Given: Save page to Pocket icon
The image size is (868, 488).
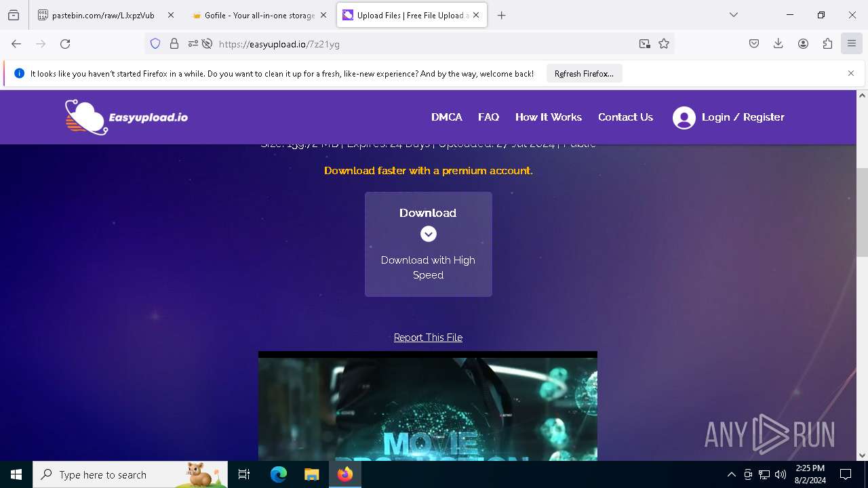Looking at the screenshot, I should [754, 44].
